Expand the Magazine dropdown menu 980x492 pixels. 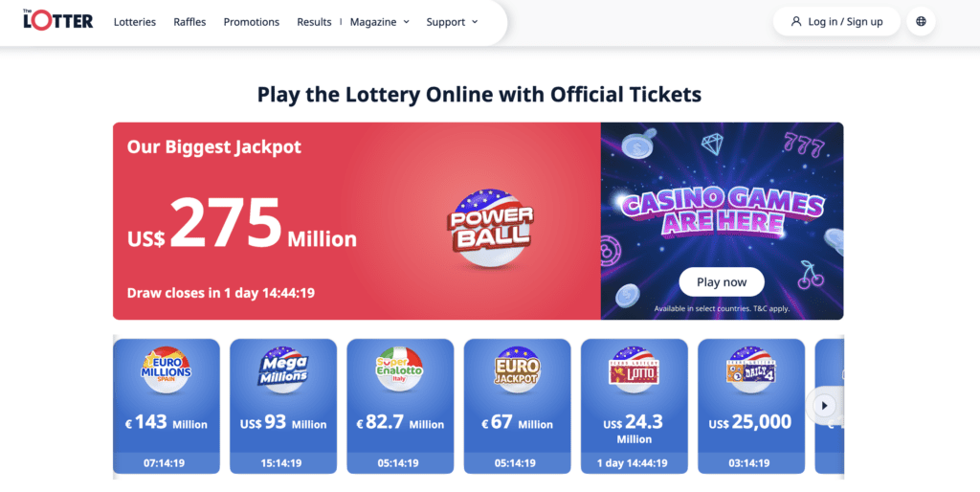click(x=379, y=22)
